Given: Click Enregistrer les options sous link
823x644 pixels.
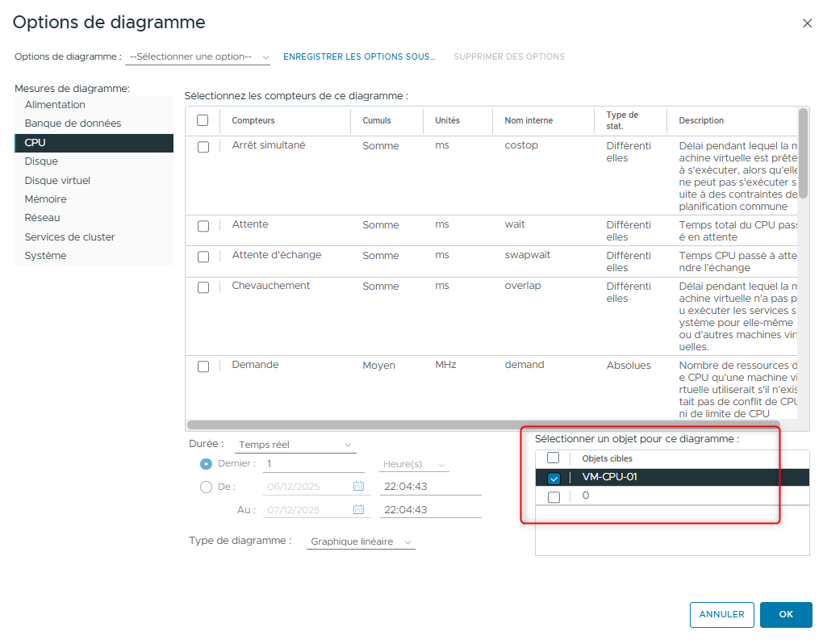Looking at the screenshot, I should [359, 57].
